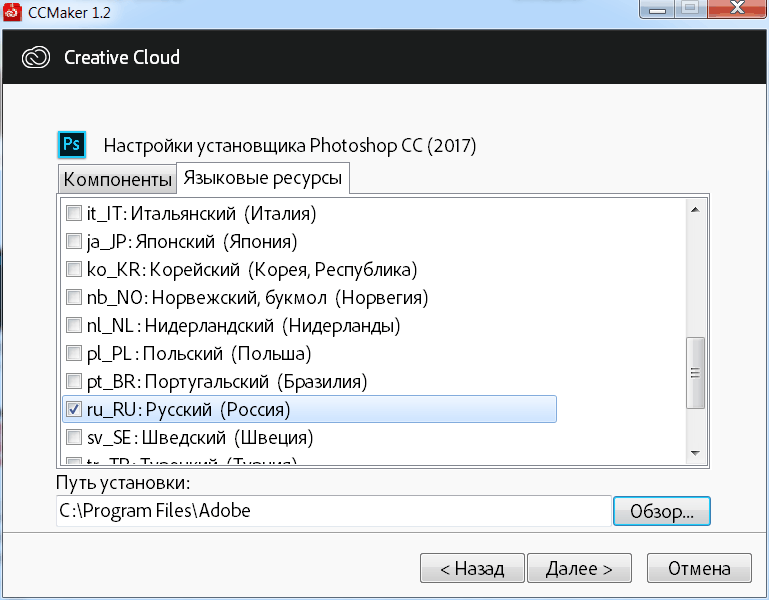Click the 'sv_SE: Шведский (Швеция)' text
Viewport: 769px width, 600px height.
pyautogui.click(x=200, y=437)
